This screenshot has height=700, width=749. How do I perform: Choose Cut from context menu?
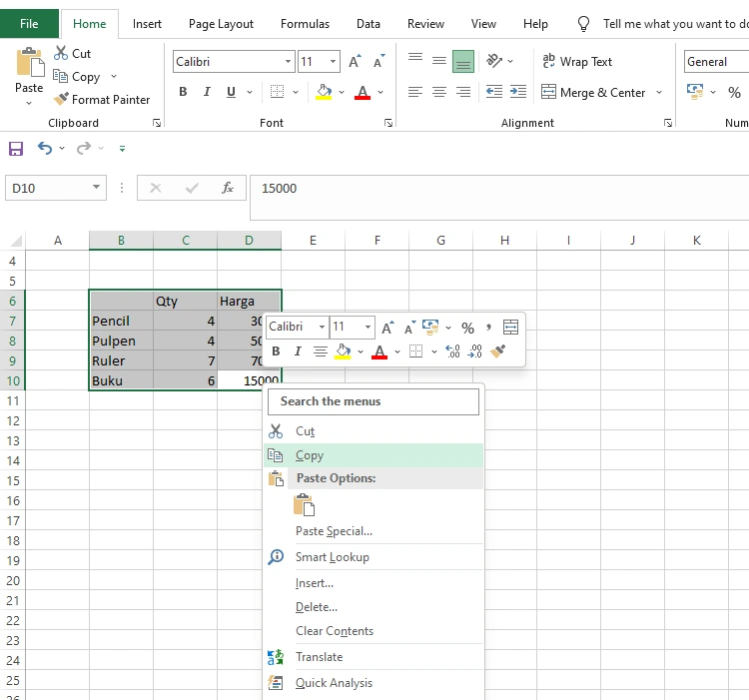click(374, 431)
